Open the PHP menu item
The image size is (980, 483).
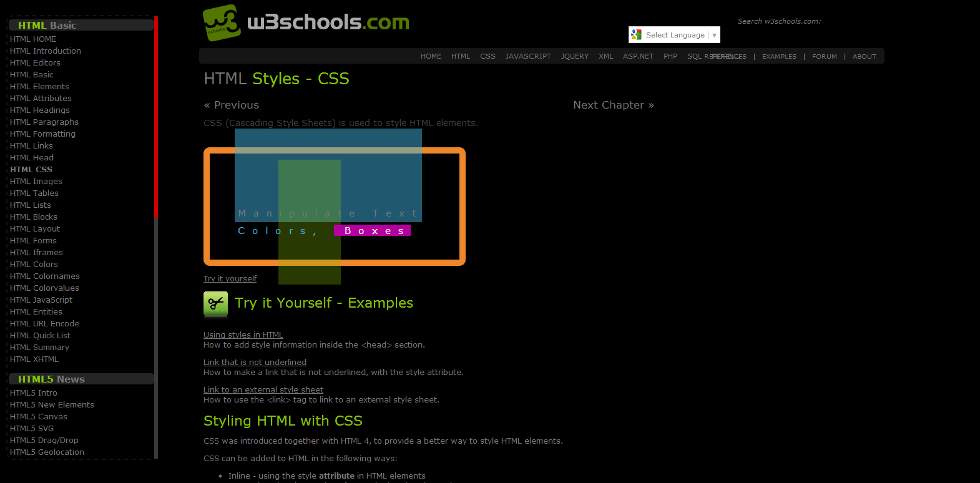point(670,56)
